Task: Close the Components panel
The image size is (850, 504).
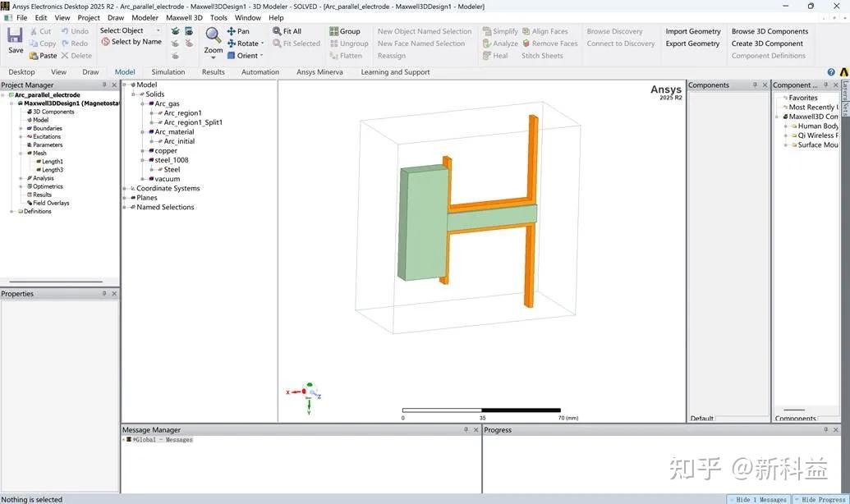Action: pyautogui.click(x=765, y=85)
